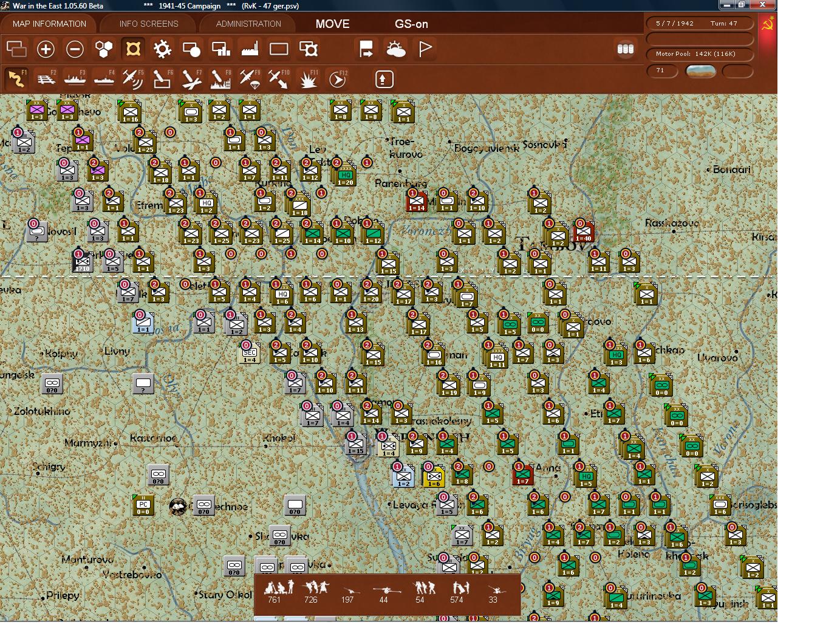Screen dimensions: 840x630
Task: Click the squad icon showing 761
Action: click(278, 587)
